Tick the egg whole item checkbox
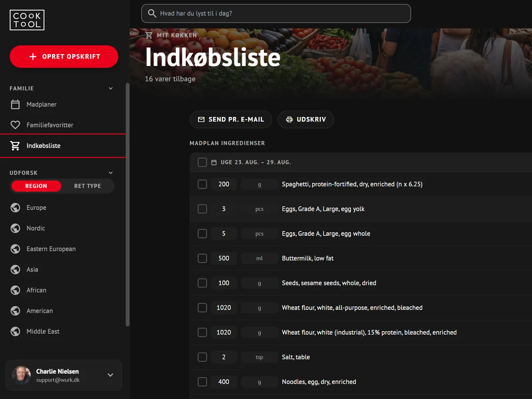Screen dimensions: 532x399 click(202, 234)
